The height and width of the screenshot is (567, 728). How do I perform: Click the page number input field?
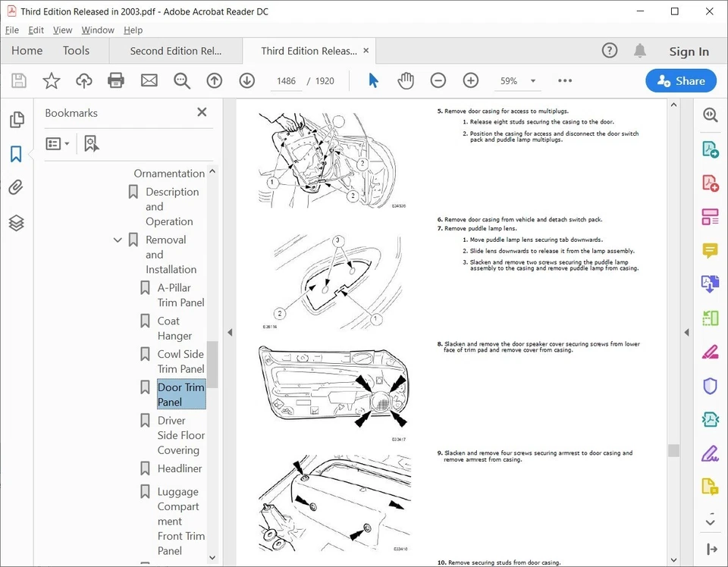coord(286,80)
